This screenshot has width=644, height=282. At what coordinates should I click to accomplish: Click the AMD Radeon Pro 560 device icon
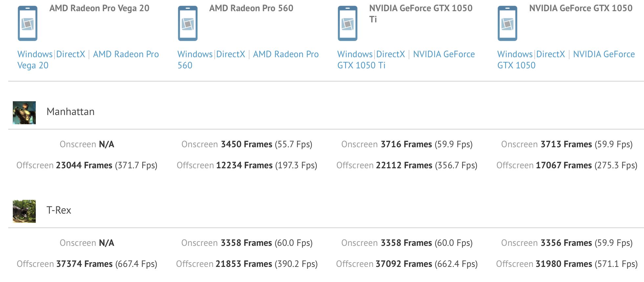(187, 24)
